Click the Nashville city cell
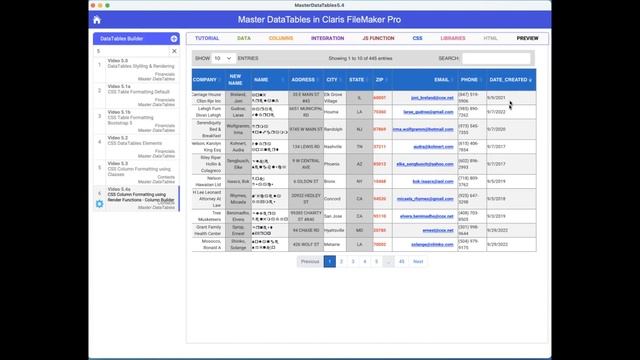 click(334, 147)
